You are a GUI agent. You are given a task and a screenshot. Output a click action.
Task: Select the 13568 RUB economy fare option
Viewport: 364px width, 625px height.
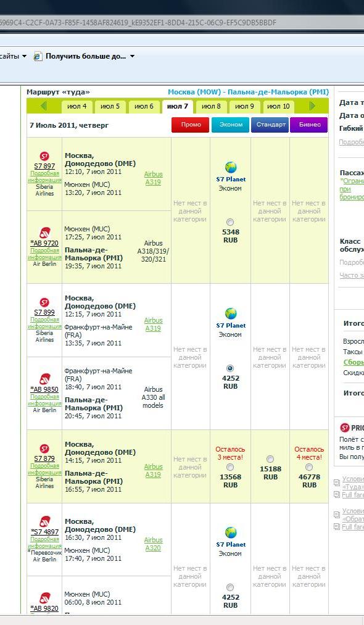pyautogui.click(x=230, y=467)
